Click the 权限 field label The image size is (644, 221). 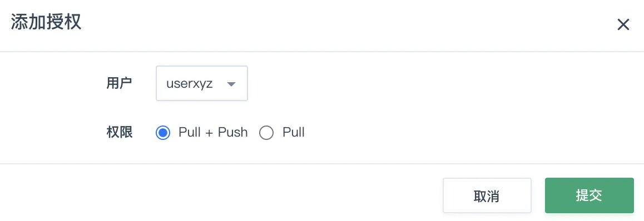119,133
